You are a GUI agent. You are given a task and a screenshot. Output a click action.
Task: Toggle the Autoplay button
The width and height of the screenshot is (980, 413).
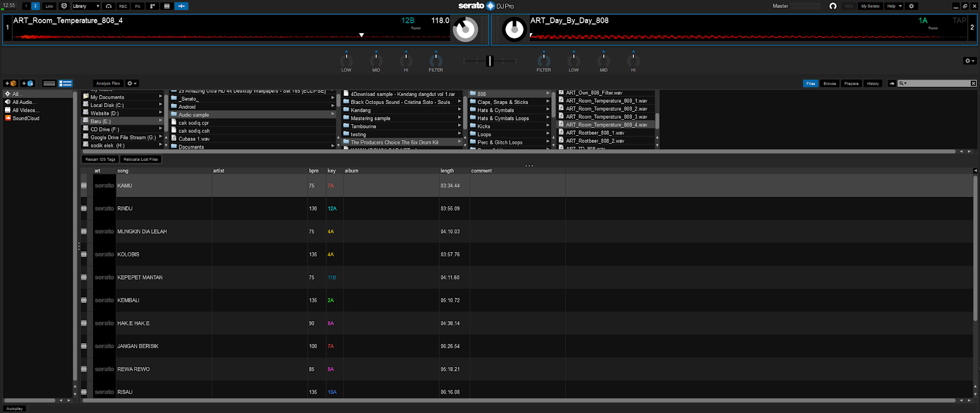pos(14,409)
